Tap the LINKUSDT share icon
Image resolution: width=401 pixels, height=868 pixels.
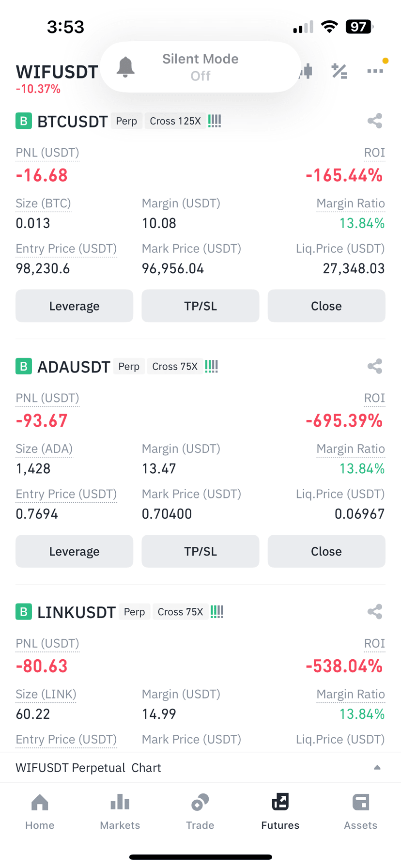pos(374,612)
